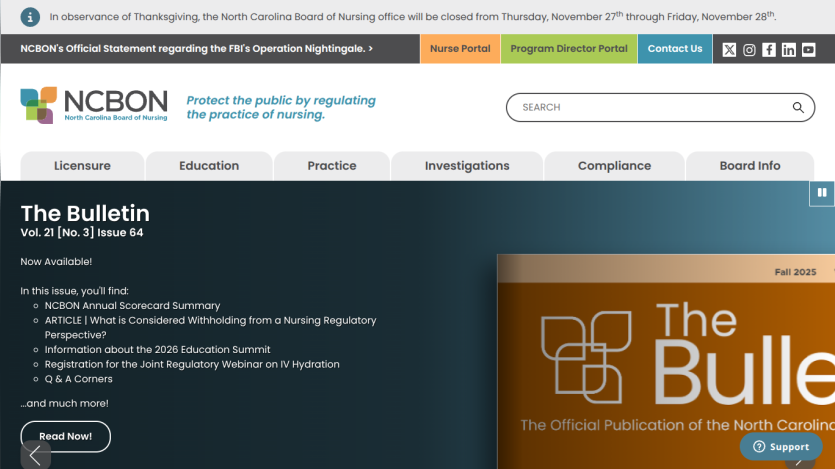This screenshot has height=469, width=835.
Task: Open the Program Director Portal
Action: point(569,49)
